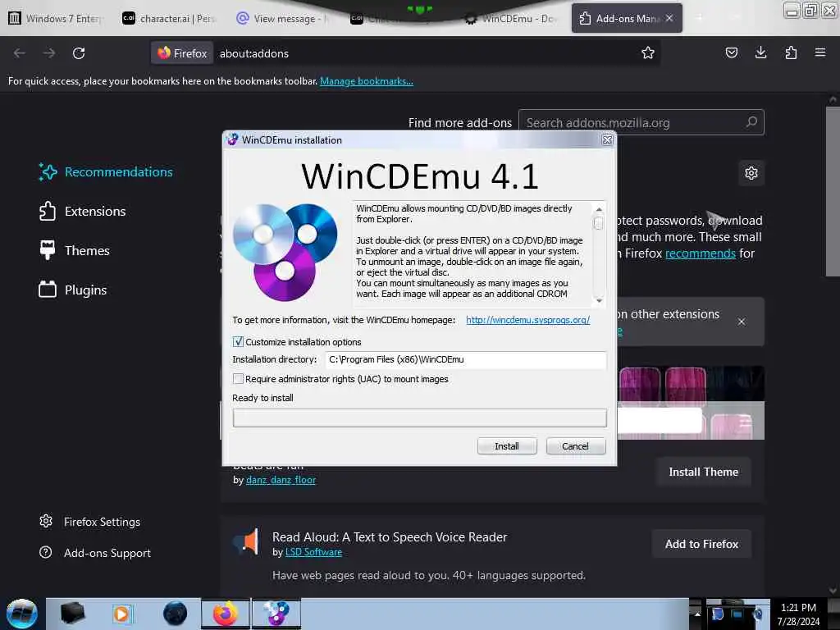The height and width of the screenshot is (630, 840).
Task: Click the Firefox forward arrow
Action: [x=49, y=53]
